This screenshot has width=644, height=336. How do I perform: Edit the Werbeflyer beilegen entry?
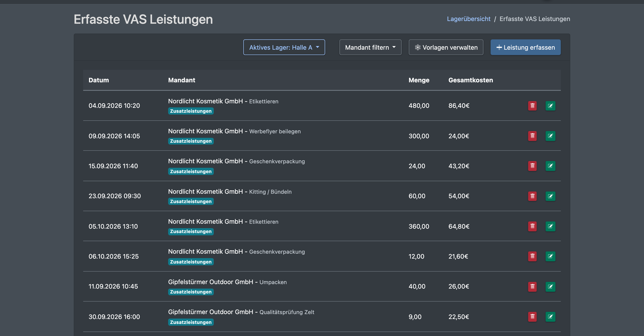(550, 136)
